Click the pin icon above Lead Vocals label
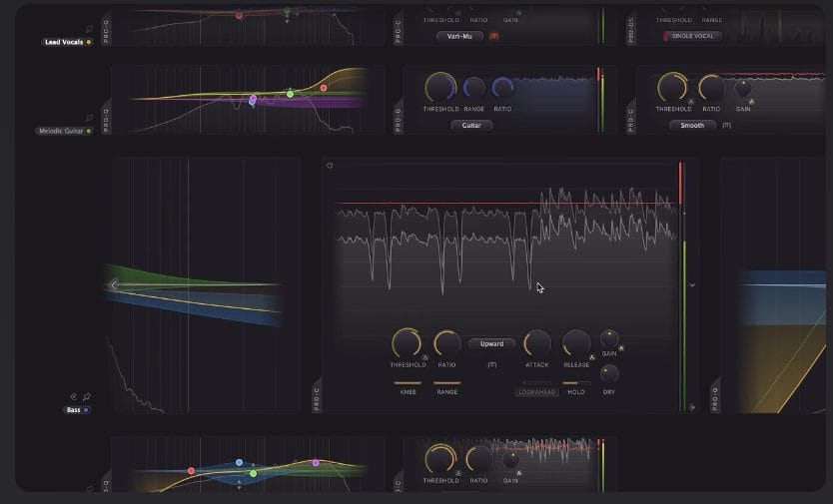The height and width of the screenshot is (504, 833). 89,30
